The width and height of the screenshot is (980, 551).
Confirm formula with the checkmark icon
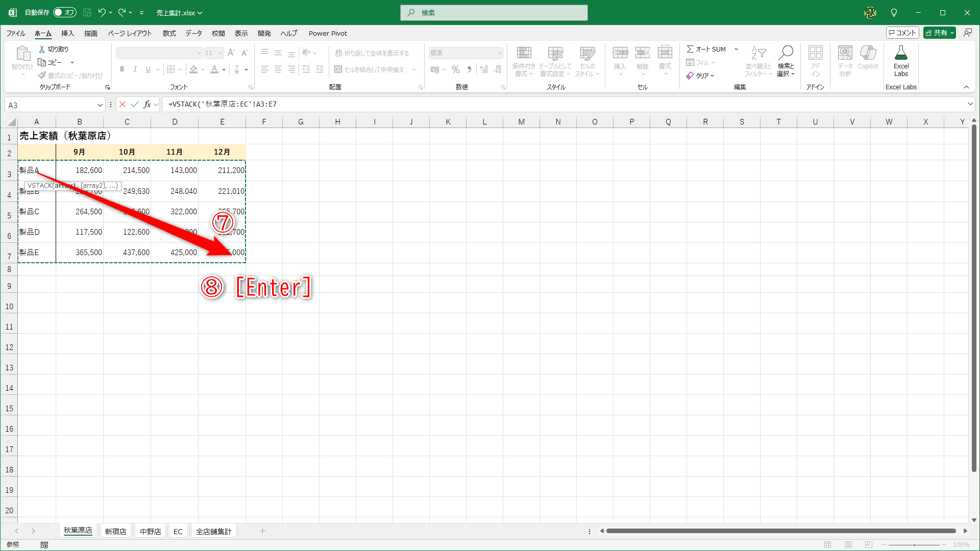click(135, 104)
